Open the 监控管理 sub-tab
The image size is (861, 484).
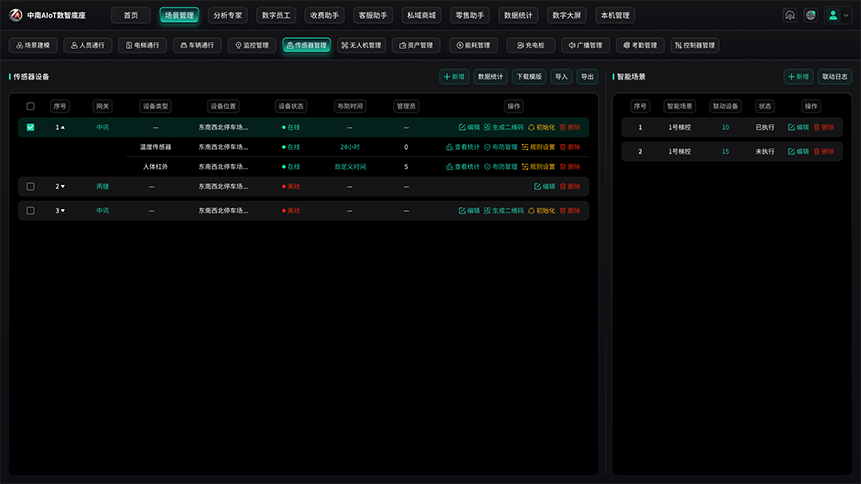pos(252,45)
